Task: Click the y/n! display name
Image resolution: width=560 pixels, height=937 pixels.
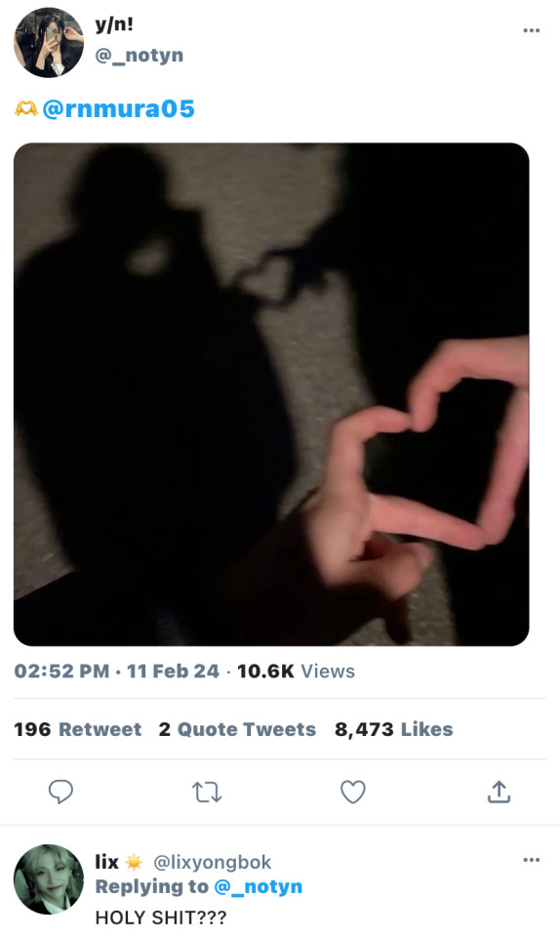Action: (114, 24)
